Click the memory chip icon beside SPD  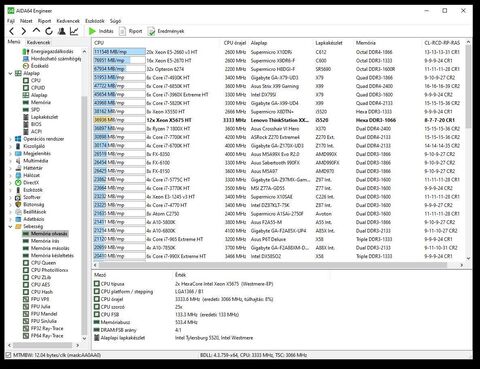[x=26, y=110]
